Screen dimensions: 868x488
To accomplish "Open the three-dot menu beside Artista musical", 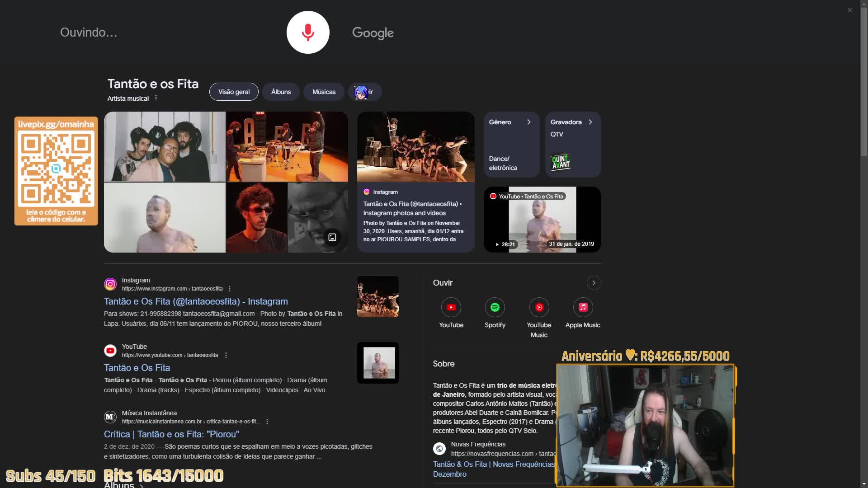I will [x=156, y=98].
